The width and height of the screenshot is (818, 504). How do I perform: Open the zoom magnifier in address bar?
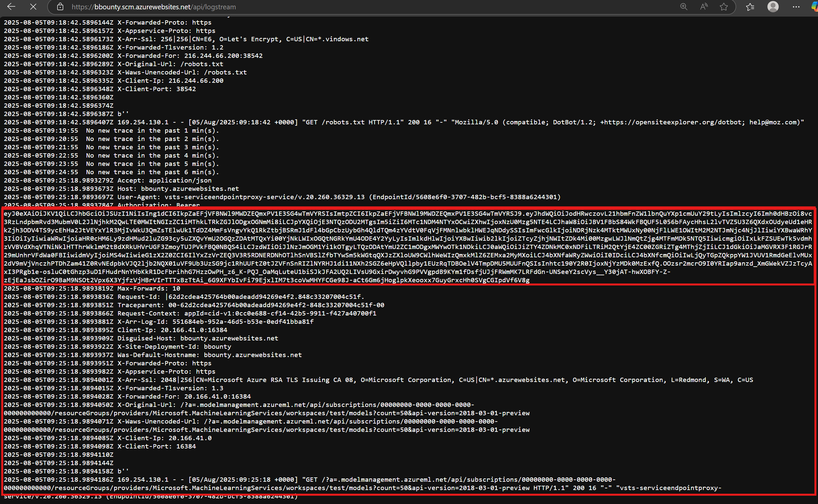[684, 7]
